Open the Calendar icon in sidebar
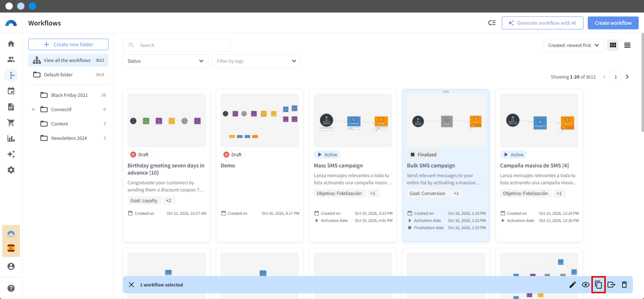The height and width of the screenshot is (299, 644). tap(11, 91)
